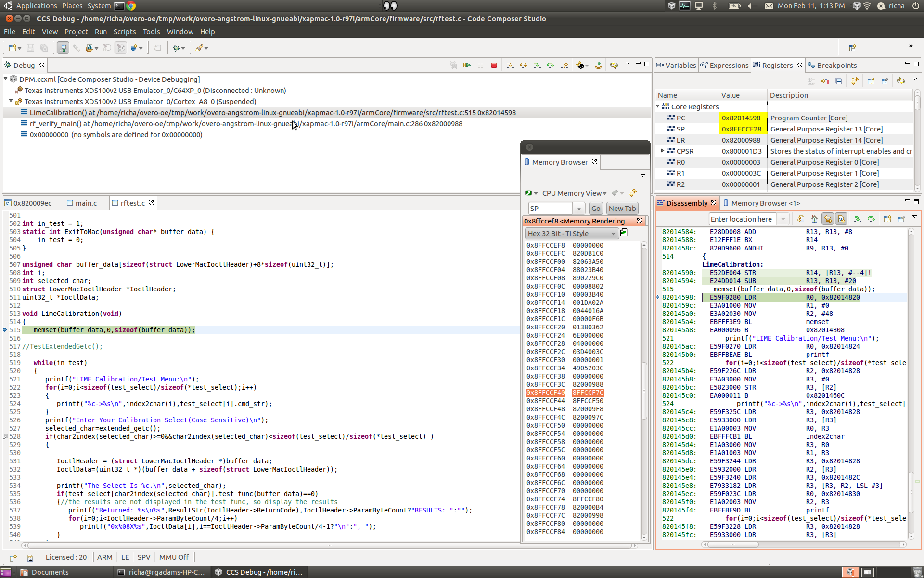Open Hex 32 Bit - TI Style dropdown
Viewport: 924px width, 578px height.
[571, 234]
